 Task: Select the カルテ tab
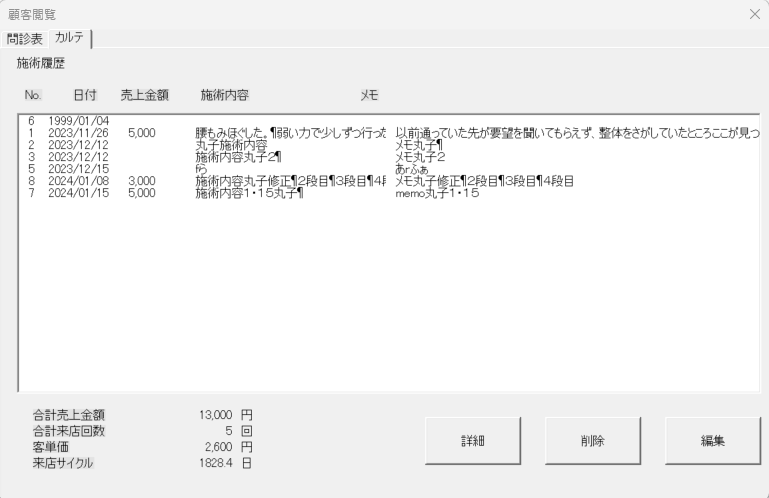(70, 38)
